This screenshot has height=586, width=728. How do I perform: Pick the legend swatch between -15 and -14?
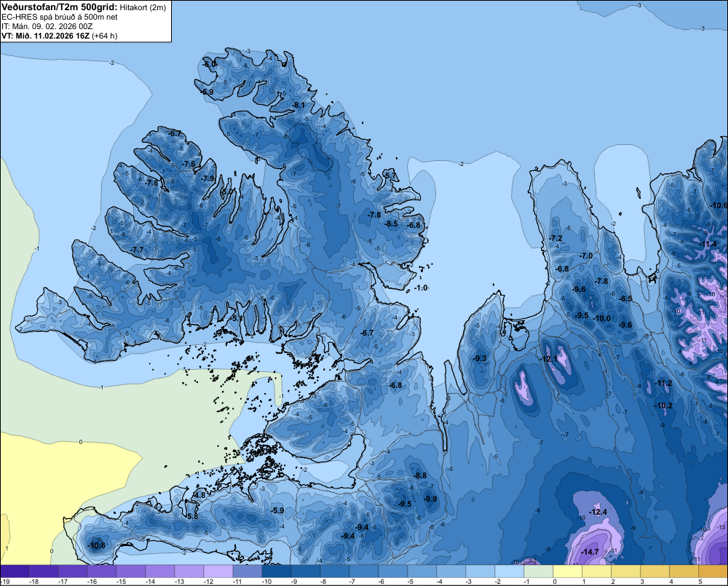(x=131, y=571)
